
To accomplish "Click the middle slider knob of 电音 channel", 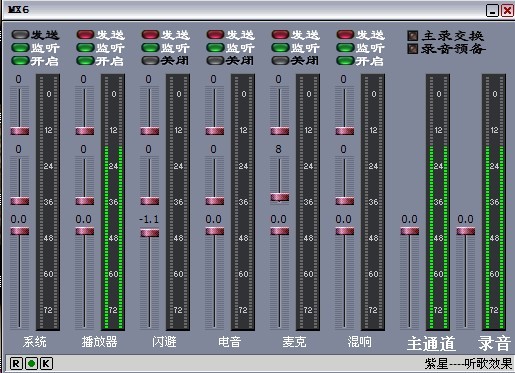I will click(215, 201).
